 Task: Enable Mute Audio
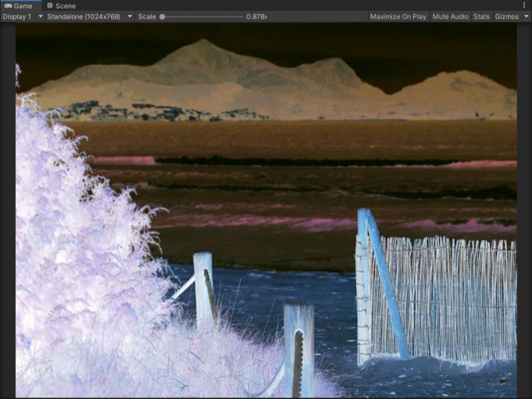coord(450,17)
